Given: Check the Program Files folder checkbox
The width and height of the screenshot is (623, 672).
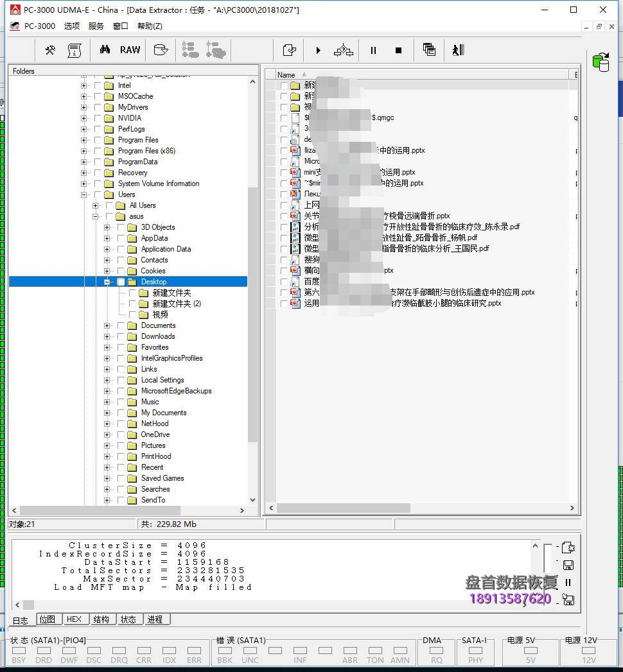Looking at the screenshot, I should click(98, 140).
